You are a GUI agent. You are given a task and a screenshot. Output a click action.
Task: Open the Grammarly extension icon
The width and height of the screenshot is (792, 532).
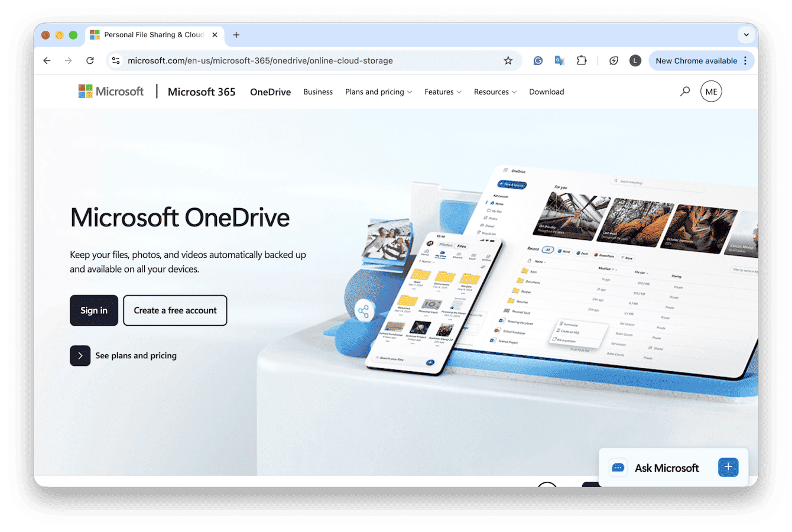[538, 60]
